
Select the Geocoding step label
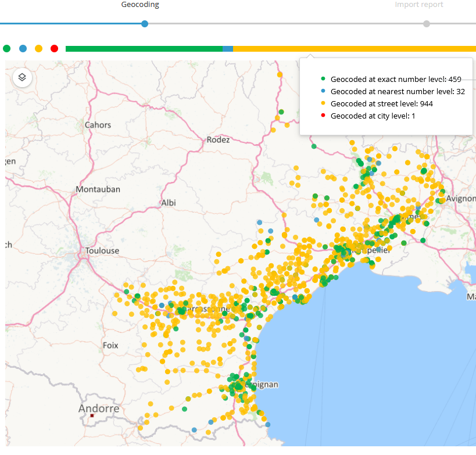[x=139, y=5]
